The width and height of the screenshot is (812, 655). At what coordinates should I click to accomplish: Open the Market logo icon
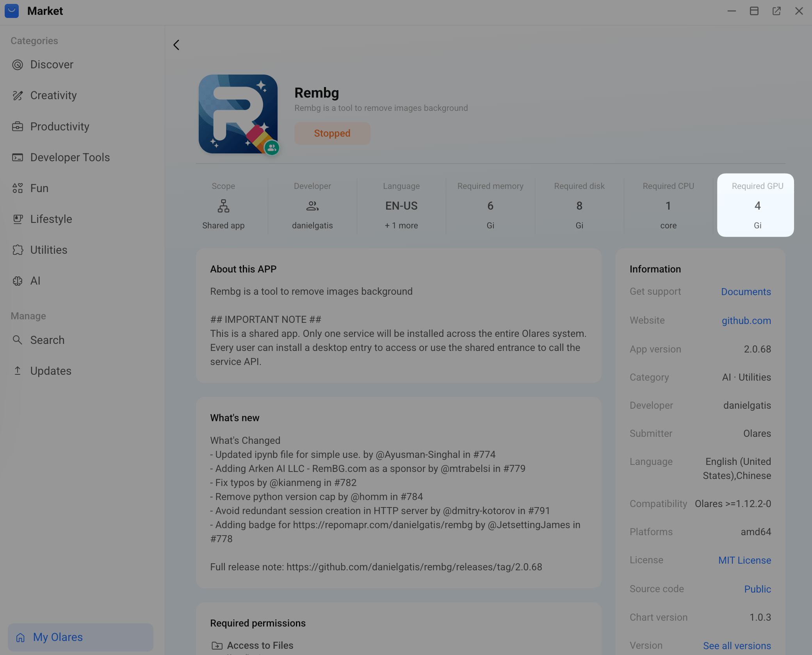coord(11,11)
